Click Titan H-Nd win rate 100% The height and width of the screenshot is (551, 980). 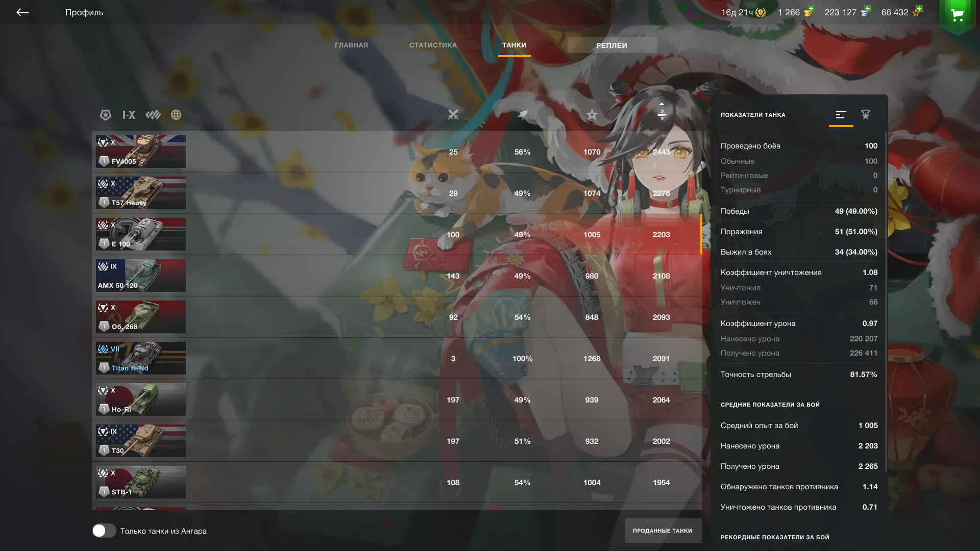click(x=523, y=359)
